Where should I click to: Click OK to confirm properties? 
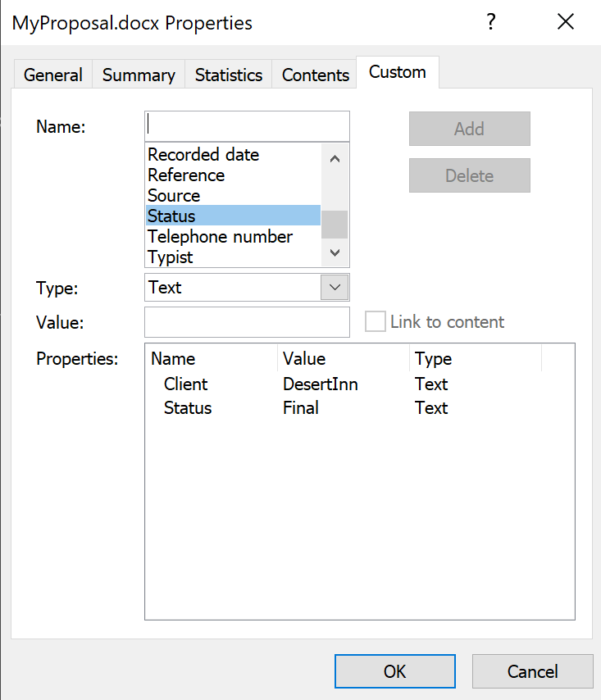click(x=394, y=670)
